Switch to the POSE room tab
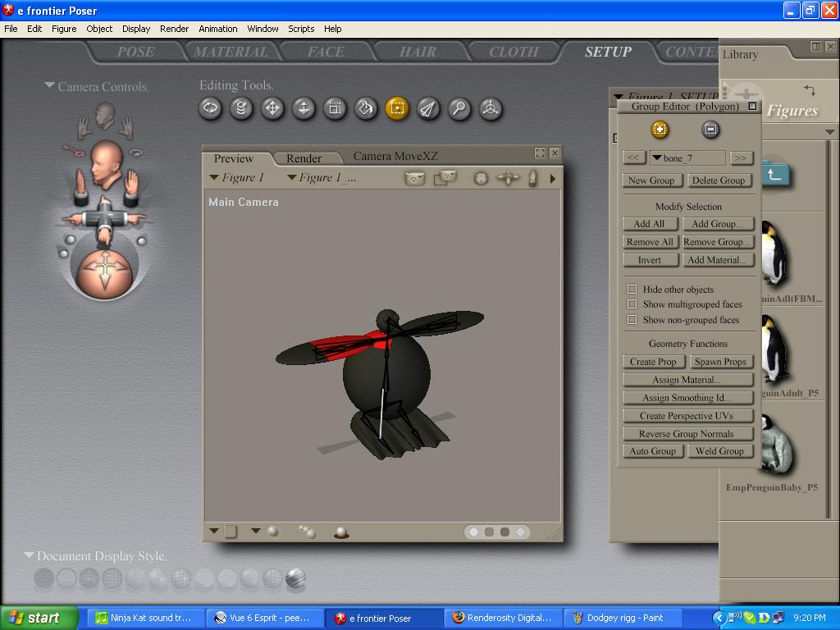This screenshot has height=630, width=840. click(x=135, y=52)
